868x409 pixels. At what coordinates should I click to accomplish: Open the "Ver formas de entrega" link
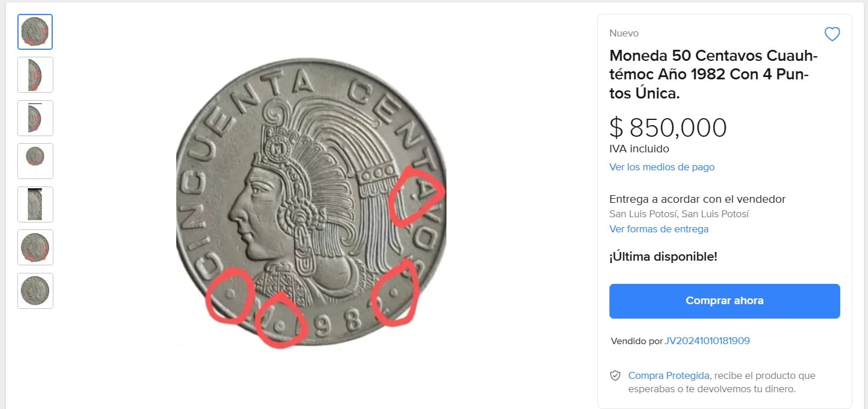(x=659, y=229)
